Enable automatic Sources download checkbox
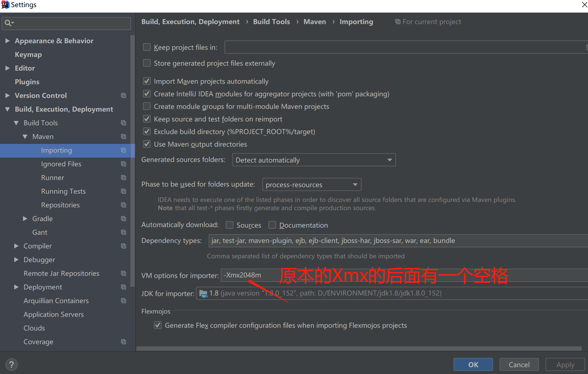Image resolution: width=588 pixels, height=374 pixels. [230, 225]
